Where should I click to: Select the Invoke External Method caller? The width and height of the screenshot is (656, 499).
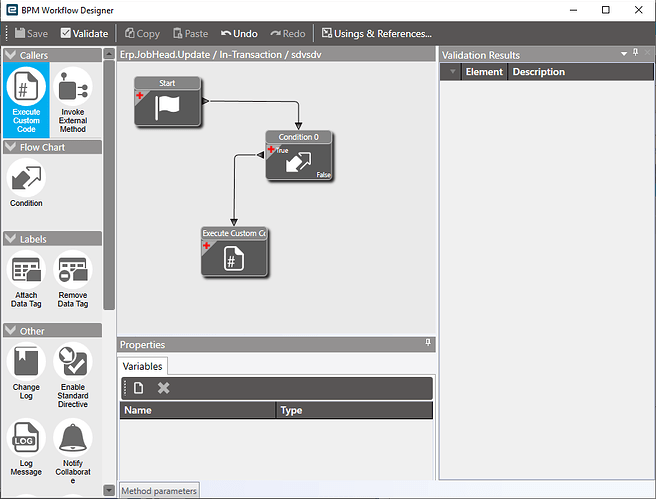[73, 100]
